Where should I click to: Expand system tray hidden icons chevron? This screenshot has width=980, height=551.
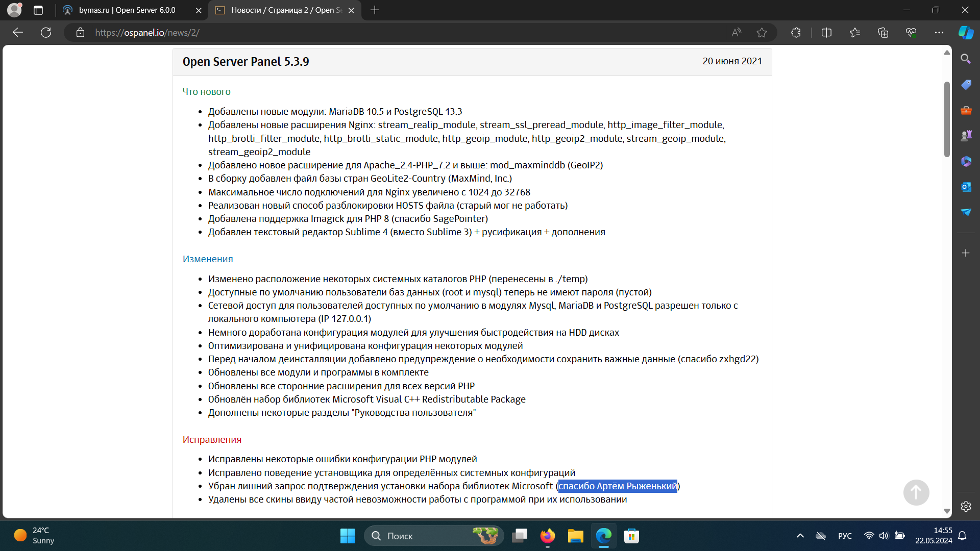point(800,536)
